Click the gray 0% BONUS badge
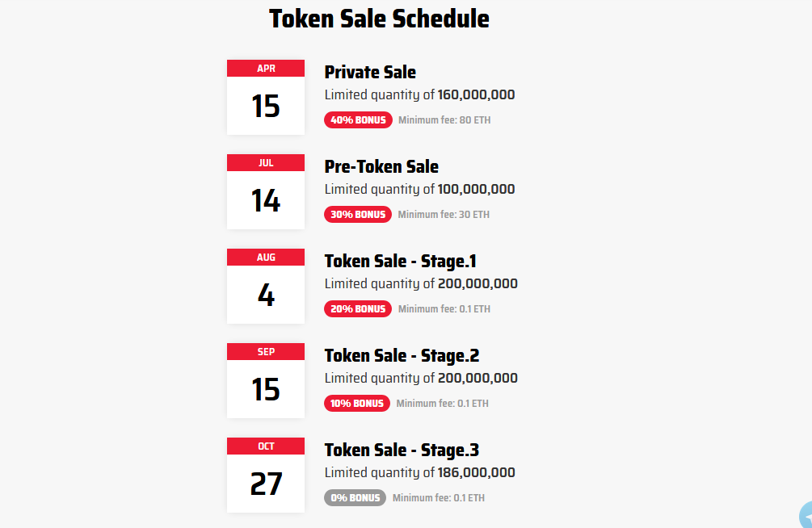Viewport: 812px width, 528px height. click(355, 498)
